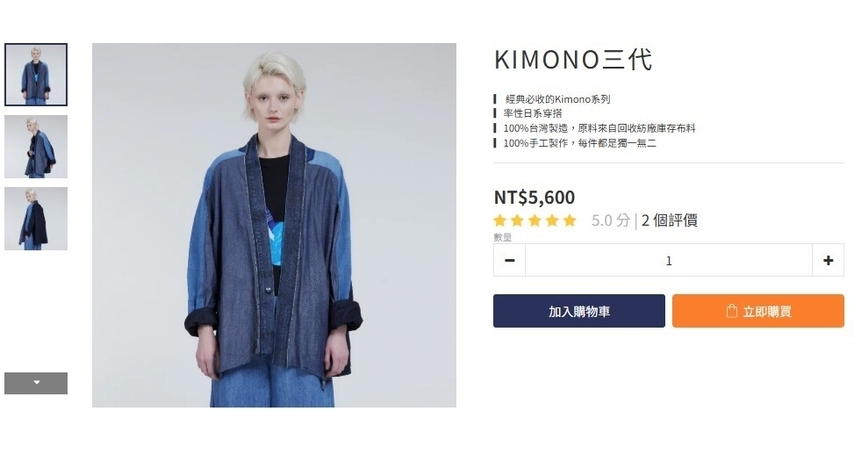
Task: Click the quantity input field showing 1
Action: tap(669, 260)
